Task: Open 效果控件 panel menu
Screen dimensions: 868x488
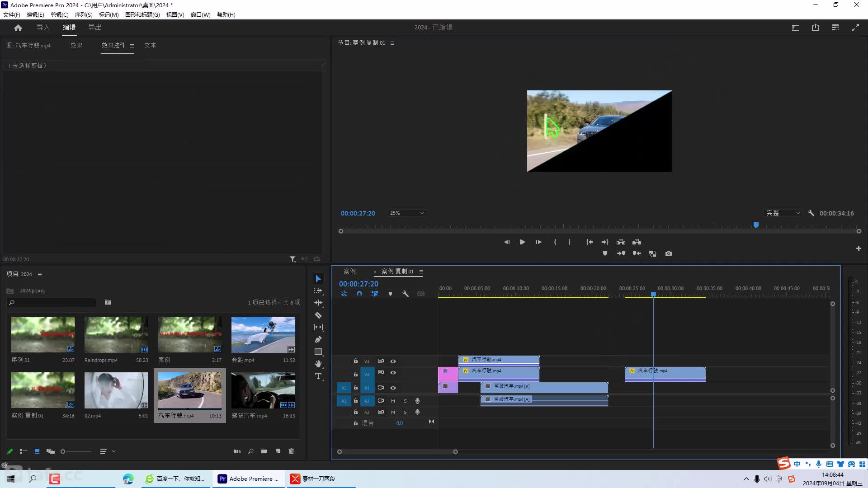Action: tap(132, 46)
